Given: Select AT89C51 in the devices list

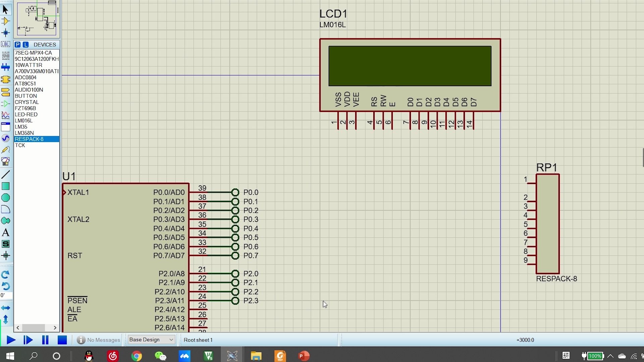Looking at the screenshot, I should click(x=25, y=83).
